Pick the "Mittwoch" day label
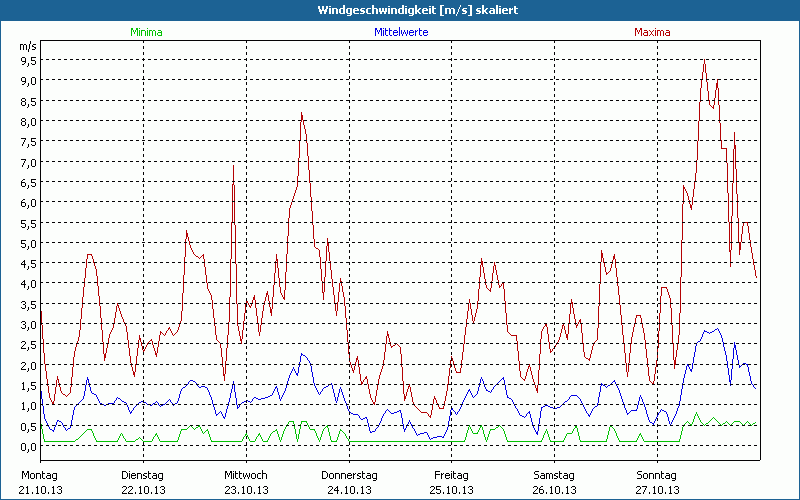Image resolution: width=800 pixels, height=500 pixels. pos(246,475)
